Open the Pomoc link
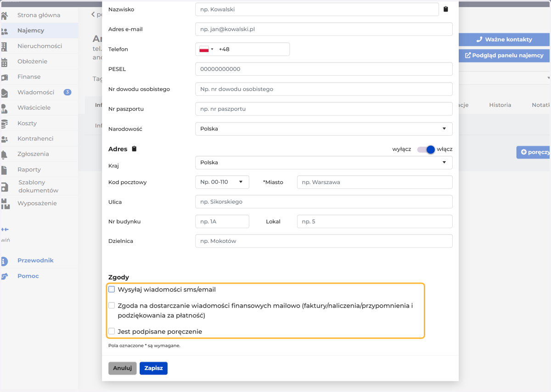This screenshot has width=551, height=392. [28, 276]
